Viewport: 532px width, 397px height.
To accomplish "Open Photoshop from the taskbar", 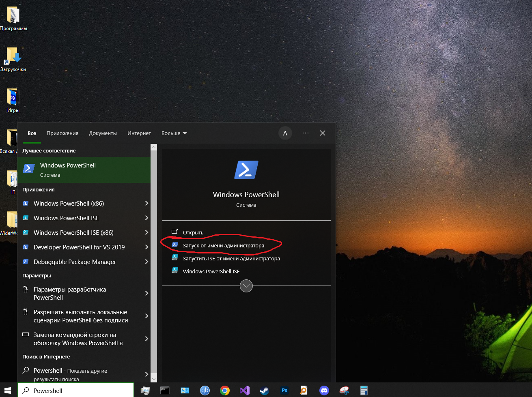I will tap(284, 391).
